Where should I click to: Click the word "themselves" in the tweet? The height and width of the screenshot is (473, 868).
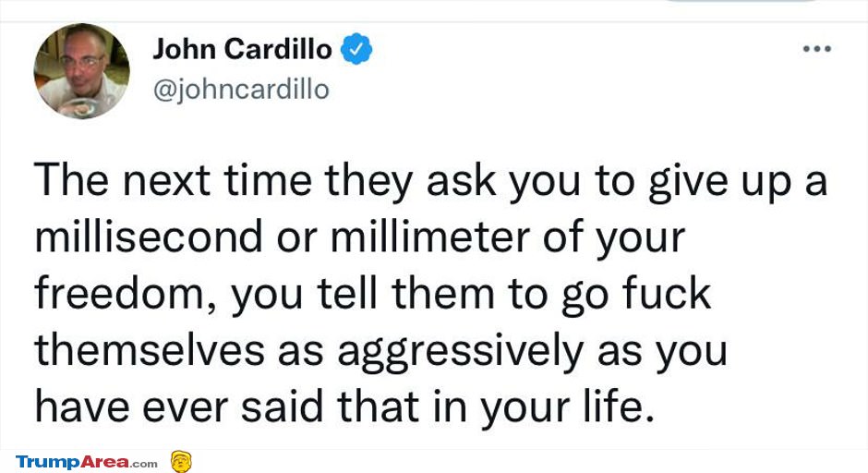coord(150,350)
